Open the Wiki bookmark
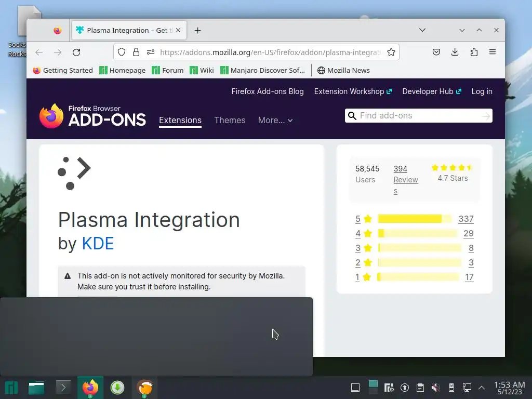The width and height of the screenshot is (532, 399). (x=202, y=70)
